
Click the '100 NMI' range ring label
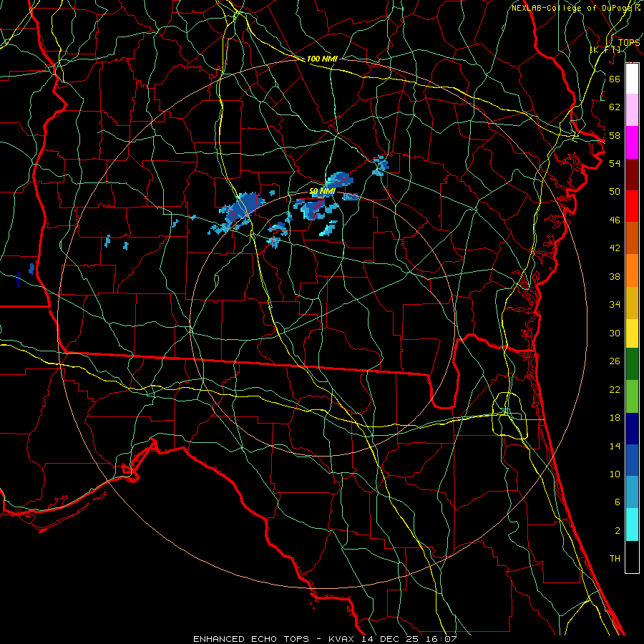click(x=321, y=59)
